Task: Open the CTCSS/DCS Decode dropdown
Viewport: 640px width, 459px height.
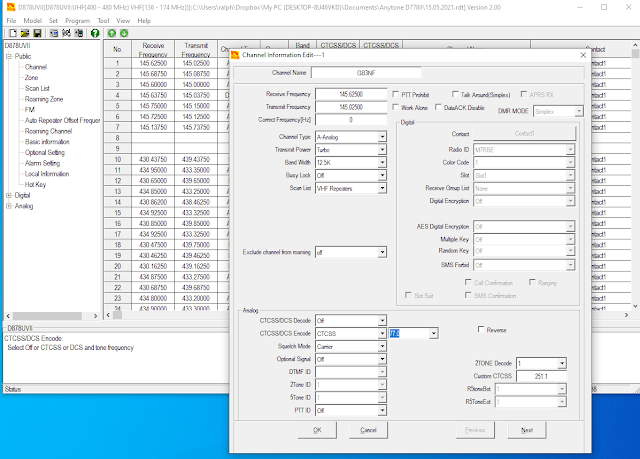Action: click(382, 321)
